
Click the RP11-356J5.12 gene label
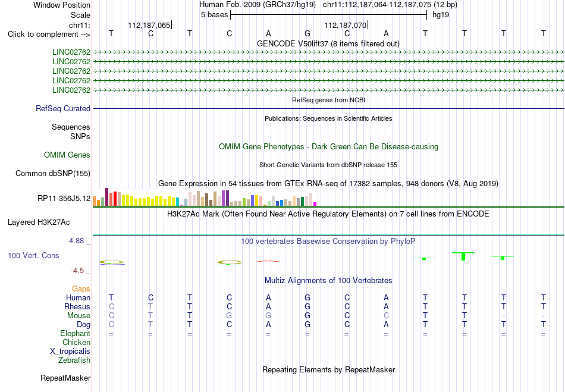64,199
